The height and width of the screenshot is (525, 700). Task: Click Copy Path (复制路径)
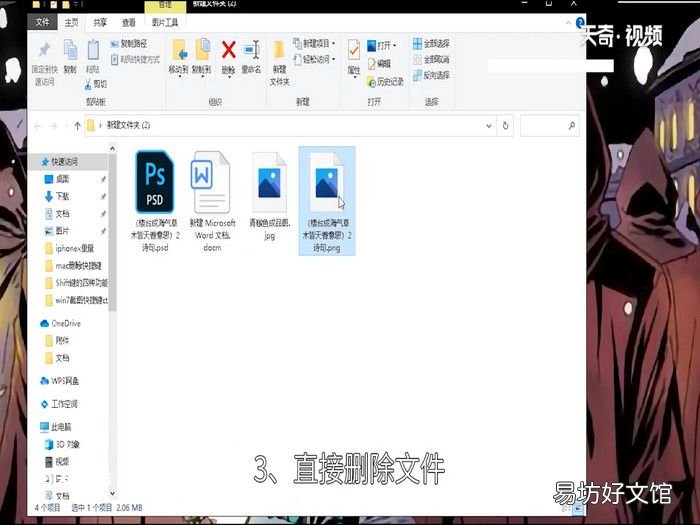(x=129, y=44)
